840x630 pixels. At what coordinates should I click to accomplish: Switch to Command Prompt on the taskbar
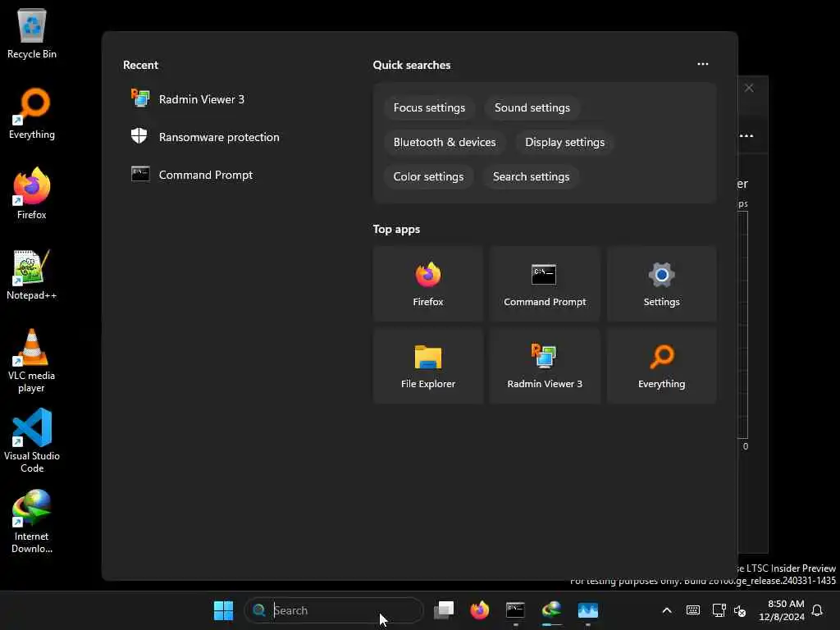click(515, 610)
